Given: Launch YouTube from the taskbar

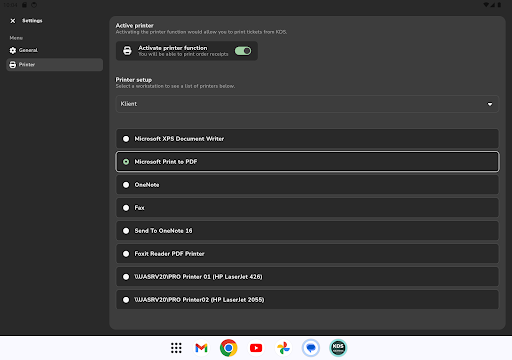Looking at the screenshot, I should [x=256, y=348].
